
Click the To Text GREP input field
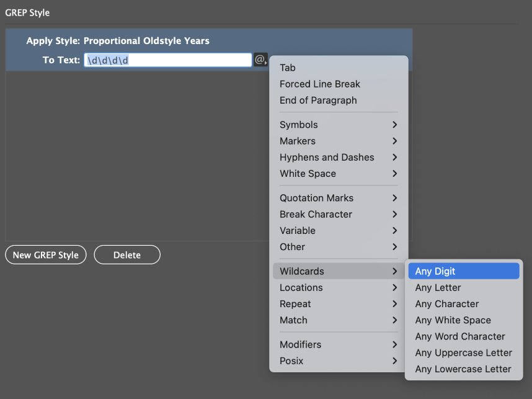click(168, 60)
